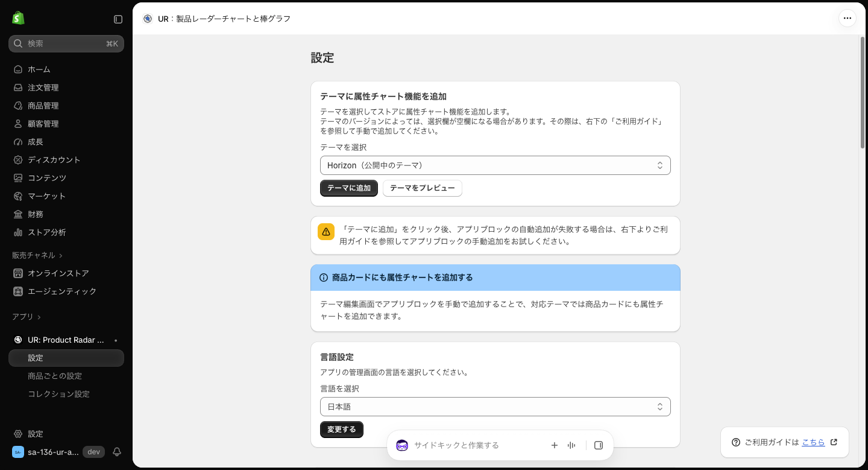Viewport: 868px width, 470px height.
Task: Click the dev badge
Action: (93, 452)
